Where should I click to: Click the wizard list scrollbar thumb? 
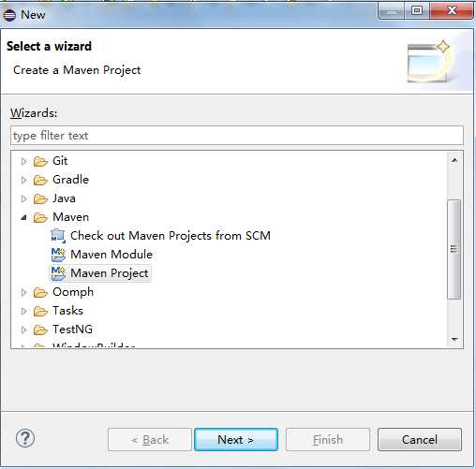click(x=454, y=249)
